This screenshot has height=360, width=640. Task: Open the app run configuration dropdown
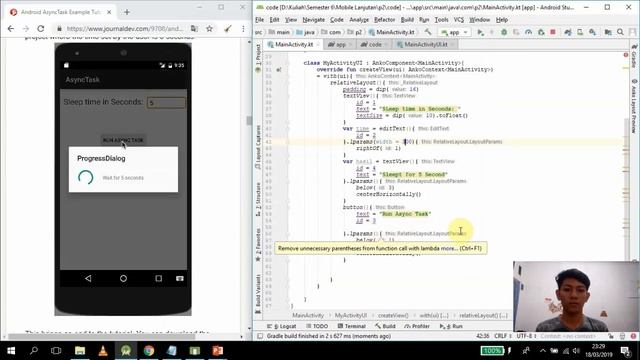click(454, 32)
